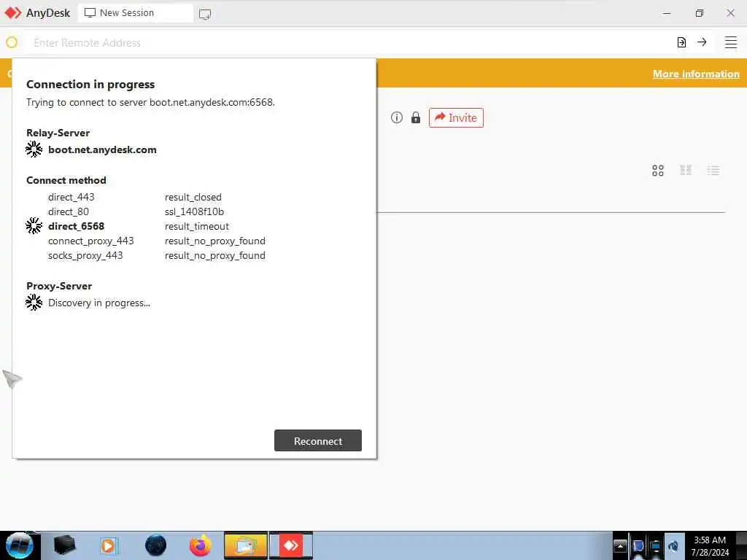Image resolution: width=747 pixels, height=560 pixels.
Task: Open the media player taskbar icon
Action: [109, 545]
